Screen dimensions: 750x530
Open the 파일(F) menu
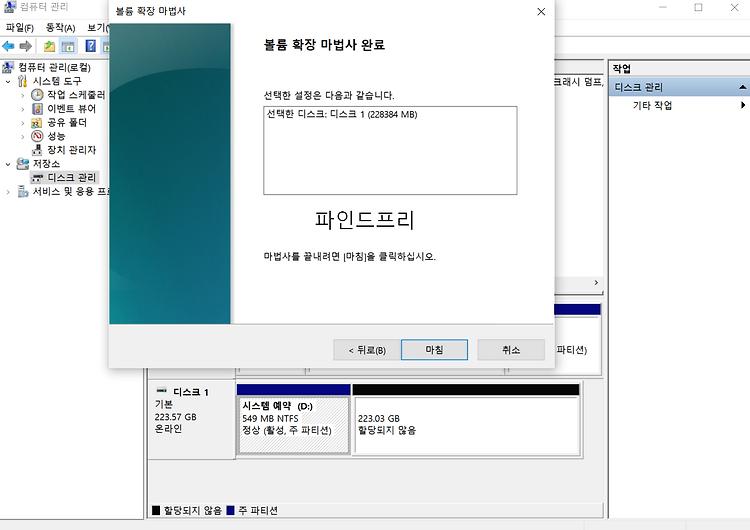point(20,28)
